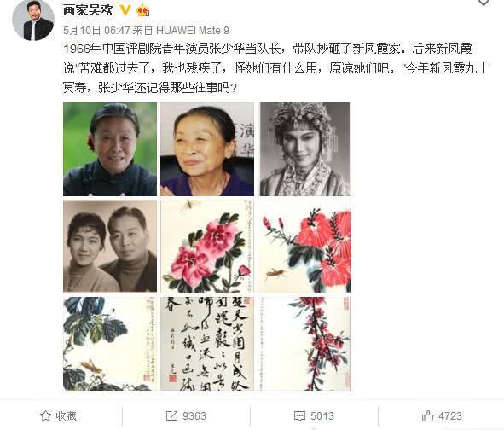Open the pink peony painting thumbnail
The height and width of the screenshot is (430, 504).
pos(207,247)
